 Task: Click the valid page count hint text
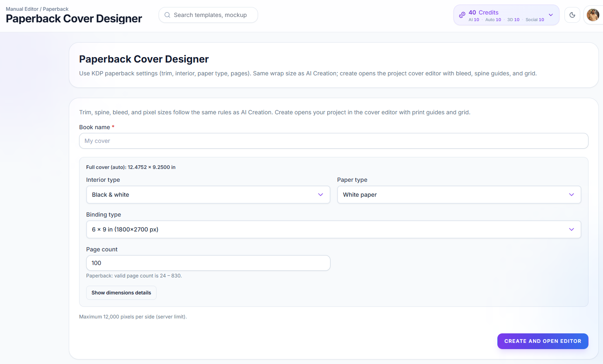(134, 276)
